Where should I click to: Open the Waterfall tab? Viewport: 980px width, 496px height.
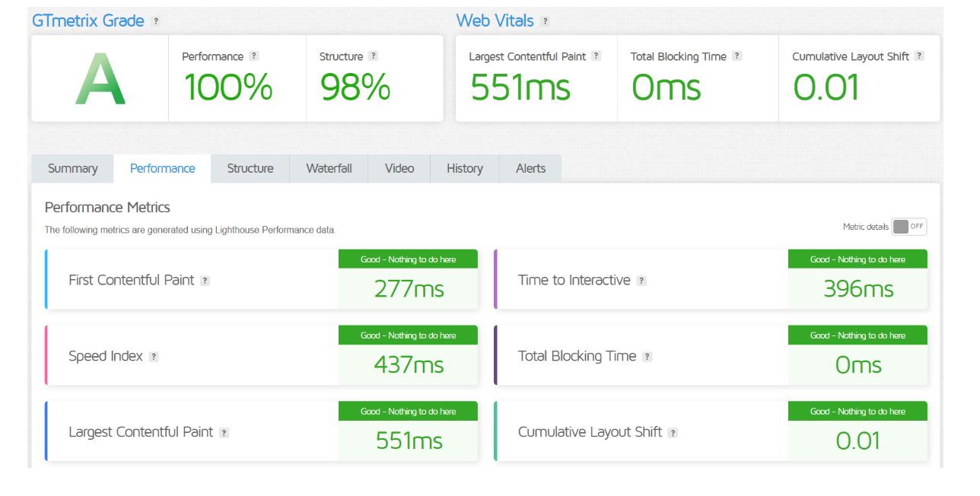tap(329, 169)
